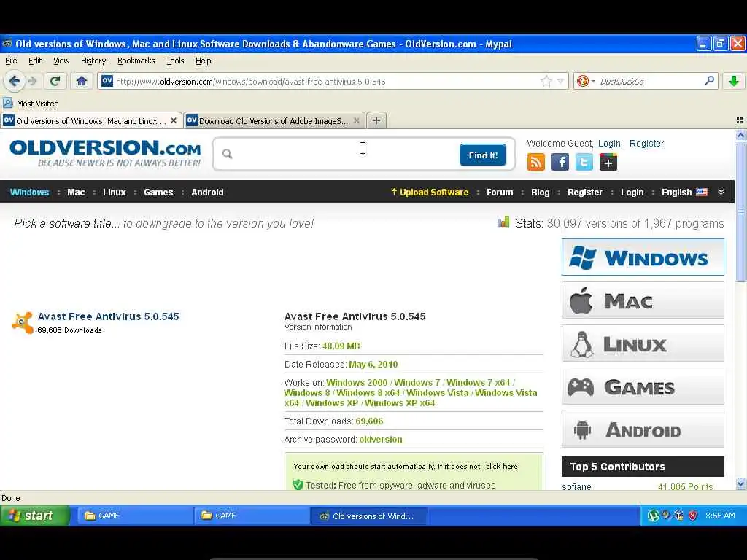The height and width of the screenshot is (560, 747).
Task: Click the search magnifier in browser search box
Action: 709,80
